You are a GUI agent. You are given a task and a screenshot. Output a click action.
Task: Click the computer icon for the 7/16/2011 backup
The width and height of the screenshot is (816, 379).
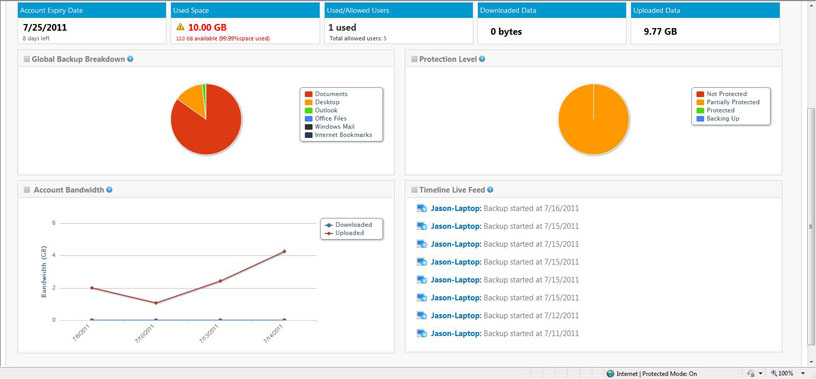[x=422, y=208]
